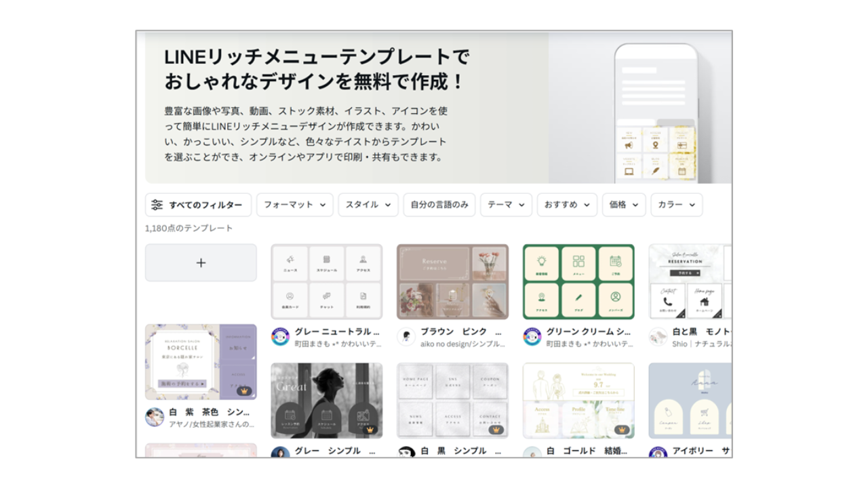
Task: Click the Shio creator avatar icon
Action: coord(658,337)
